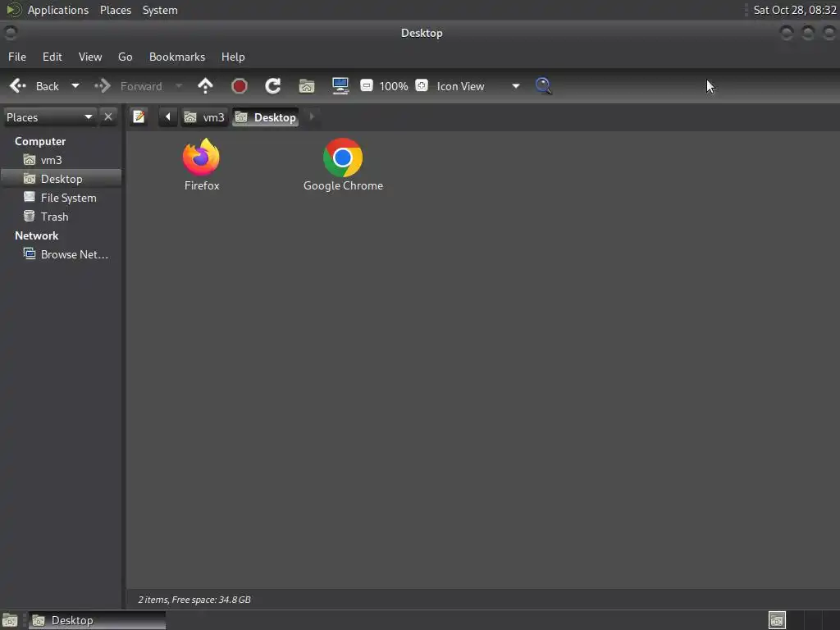Click Browse Network in the sidebar
The height and width of the screenshot is (630, 840).
(61, 254)
